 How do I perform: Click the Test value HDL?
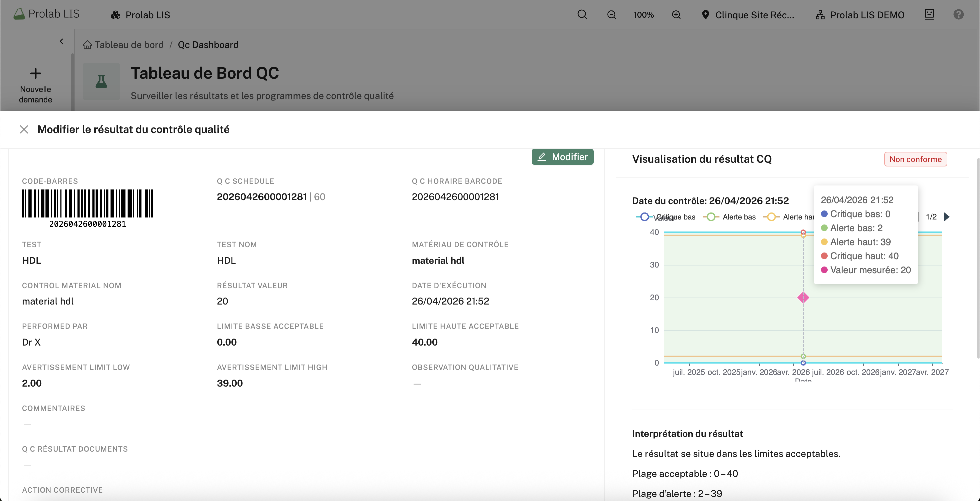[31, 261]
